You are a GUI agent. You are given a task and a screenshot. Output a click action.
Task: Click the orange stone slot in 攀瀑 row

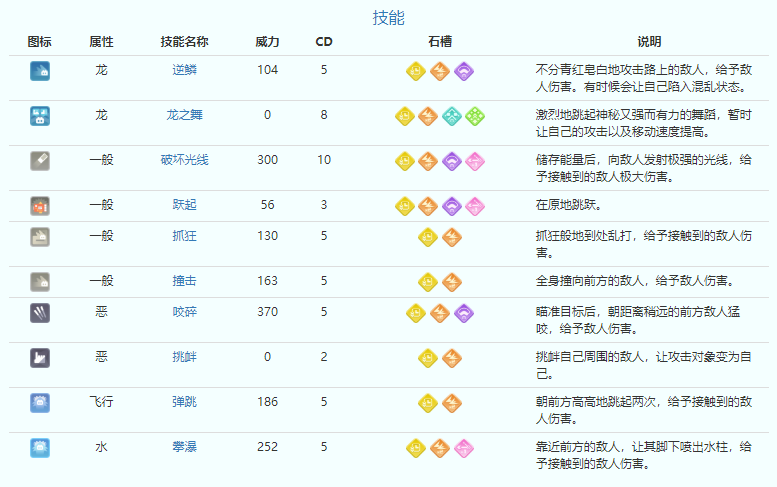pos(440,448)
